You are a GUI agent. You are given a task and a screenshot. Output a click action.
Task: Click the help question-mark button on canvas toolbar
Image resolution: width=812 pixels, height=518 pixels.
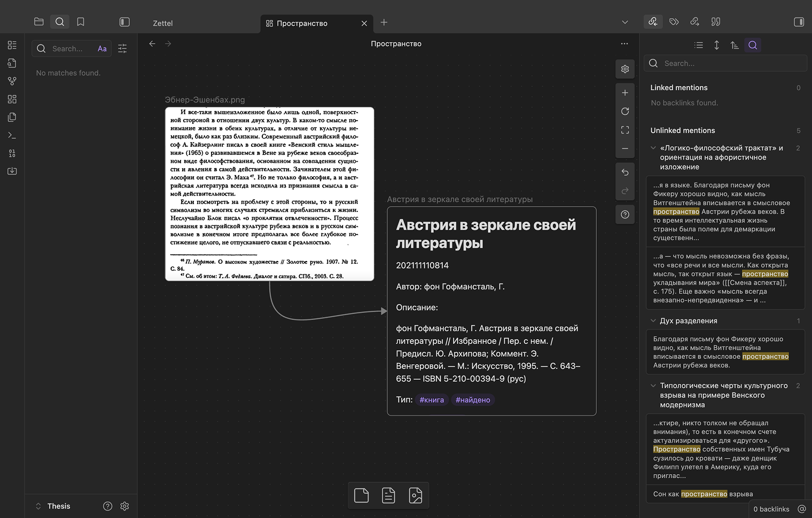[x=624, y=214]
